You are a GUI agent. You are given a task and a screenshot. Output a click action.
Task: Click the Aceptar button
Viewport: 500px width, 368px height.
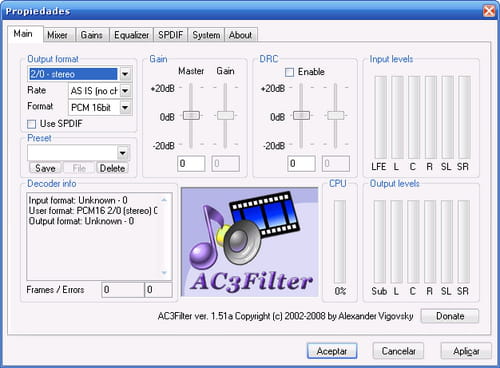tap(332, 351)
